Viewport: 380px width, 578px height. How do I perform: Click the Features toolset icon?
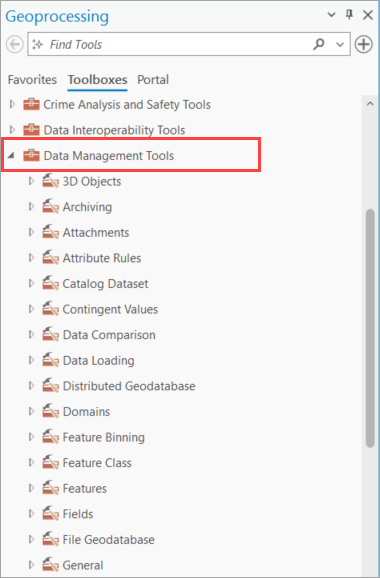50,488
